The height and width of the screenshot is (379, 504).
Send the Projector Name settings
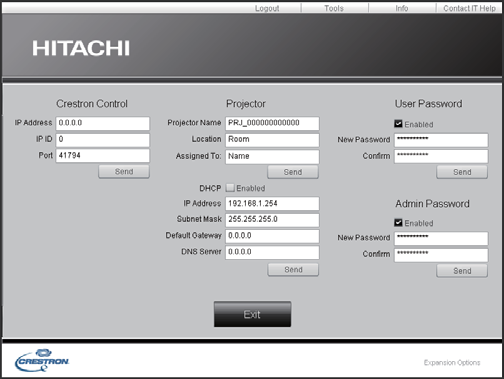tap(293, 172)
